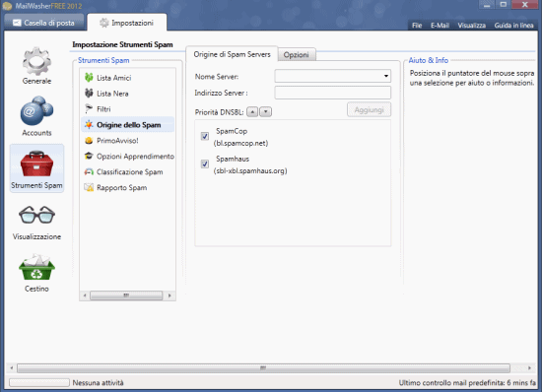Click the main window scroll left arrow
542x392 pixels.
(x=12, y=367)
